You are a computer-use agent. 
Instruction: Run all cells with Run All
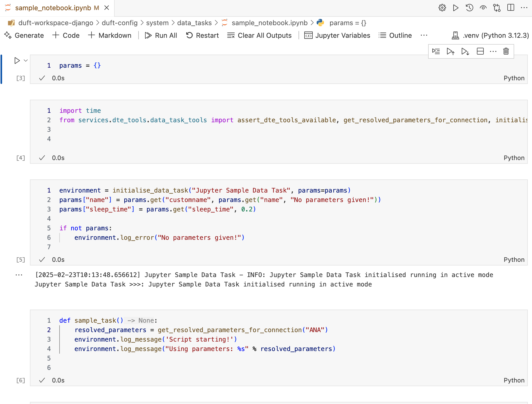coord(161,35)
